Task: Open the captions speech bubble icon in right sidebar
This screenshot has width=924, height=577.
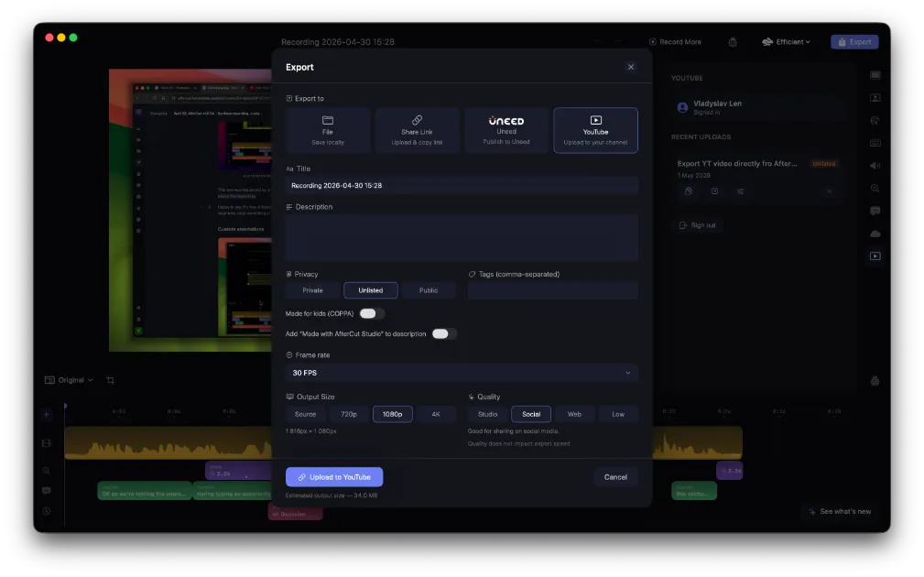Action: 875,211
